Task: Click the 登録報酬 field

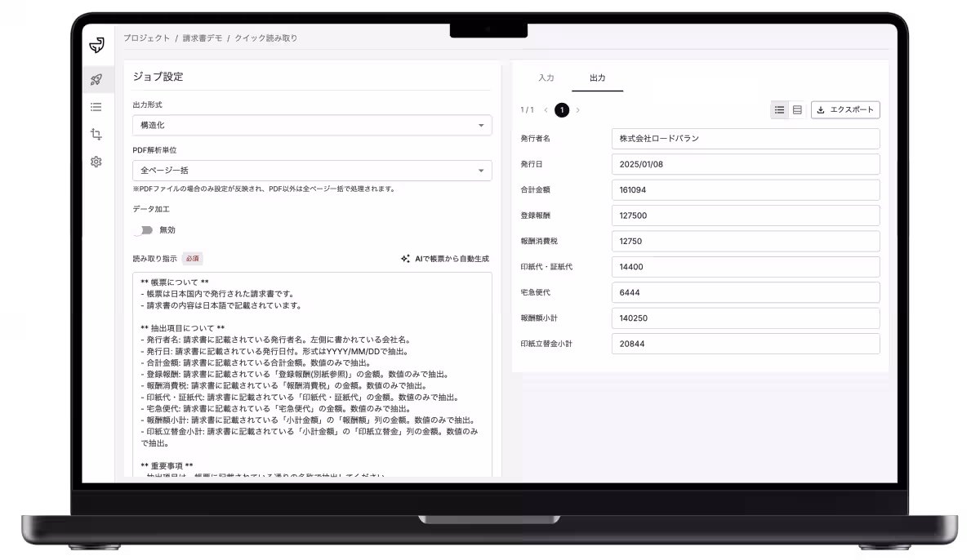Action: (x=746, y=216)
